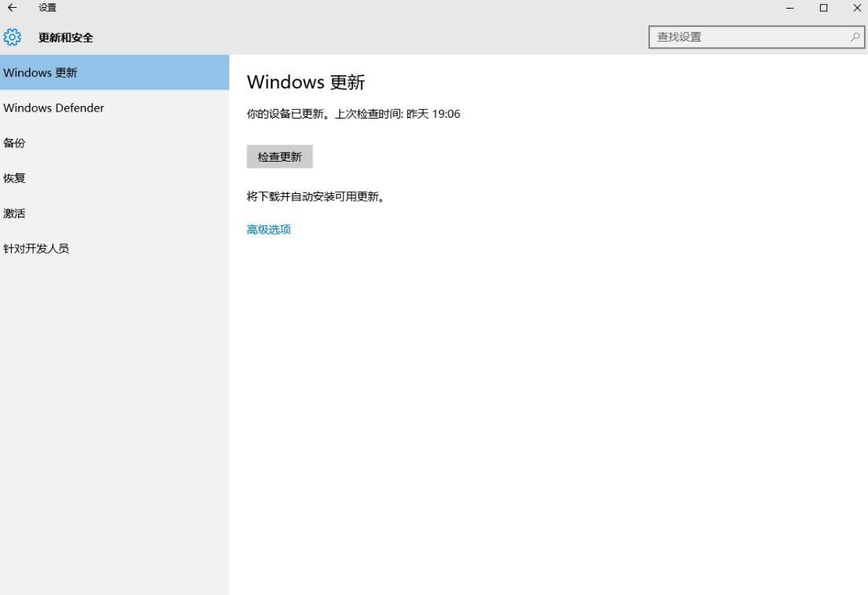Close the Settings window

tap(856, 8)
